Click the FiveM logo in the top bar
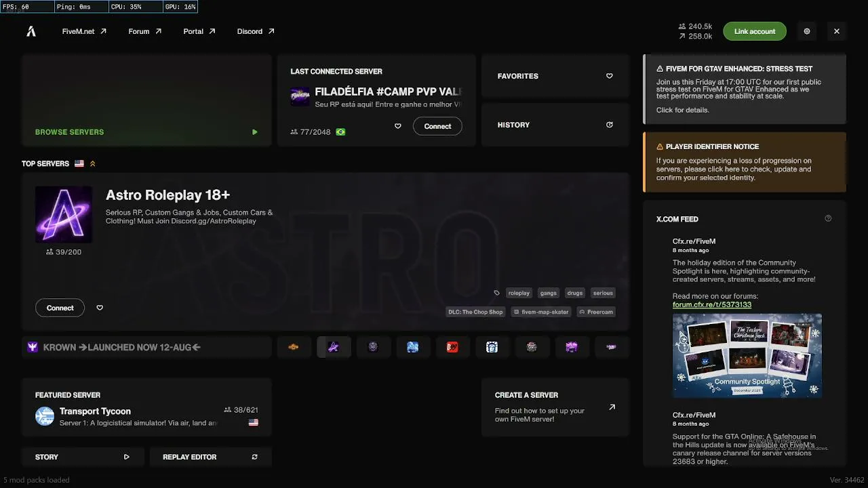This screenshot has height=488, width=868. pyautogui.click(x=31, y=31)
